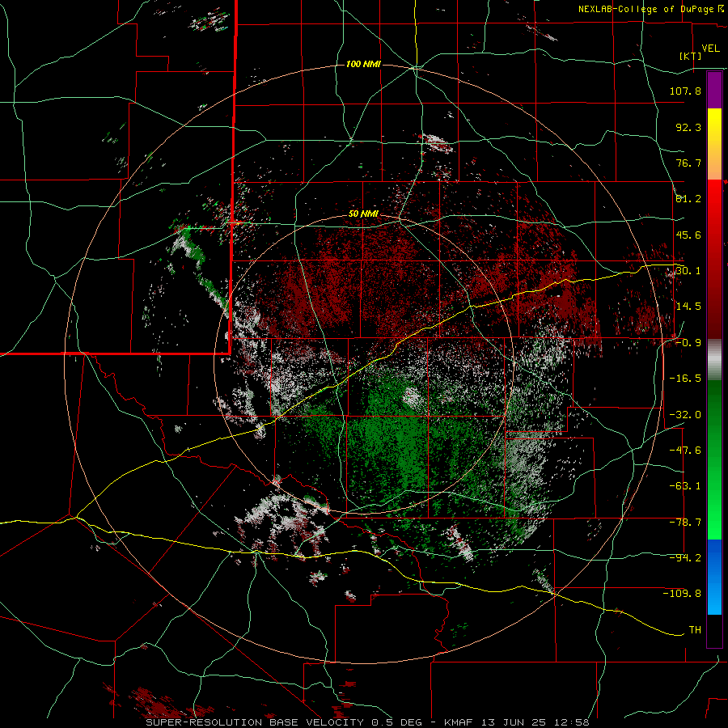Click the VEL legend title
Image resolution: width=728 pixels, height=728 pixels.
pos(710,49)
